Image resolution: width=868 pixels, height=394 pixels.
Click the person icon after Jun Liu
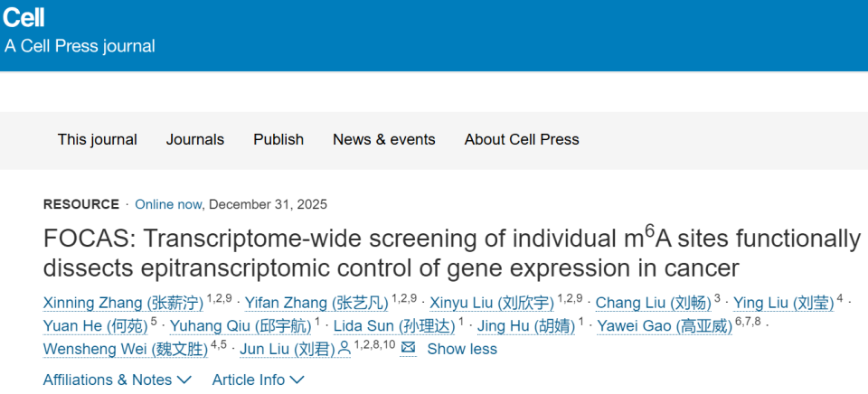click(344, 349)
